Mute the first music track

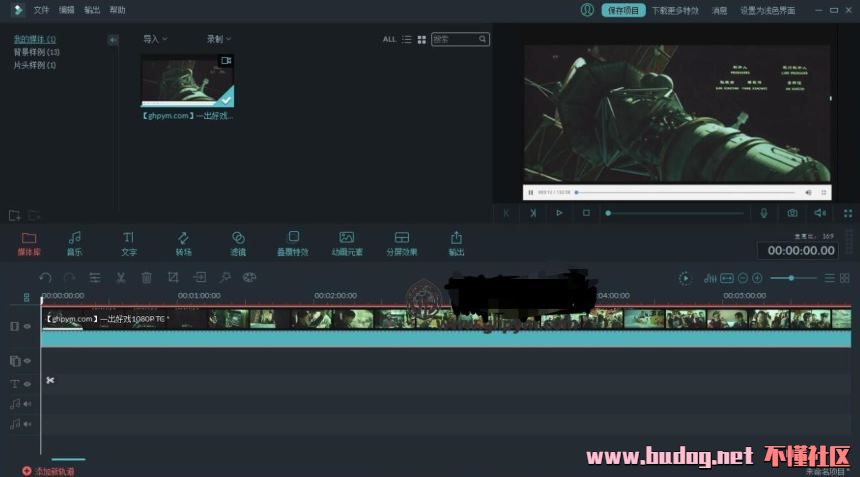(27, 404)
